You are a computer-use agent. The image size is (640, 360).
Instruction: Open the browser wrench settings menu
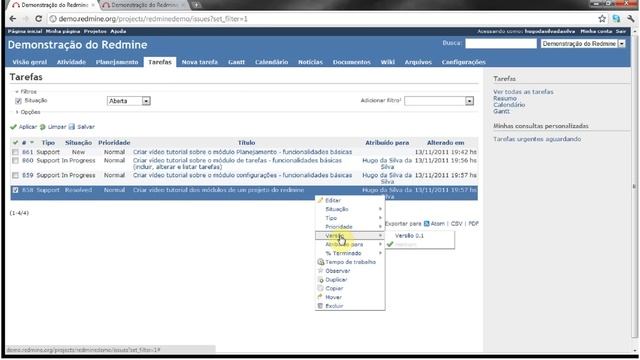pyautogui.click(x=631, y=19)
